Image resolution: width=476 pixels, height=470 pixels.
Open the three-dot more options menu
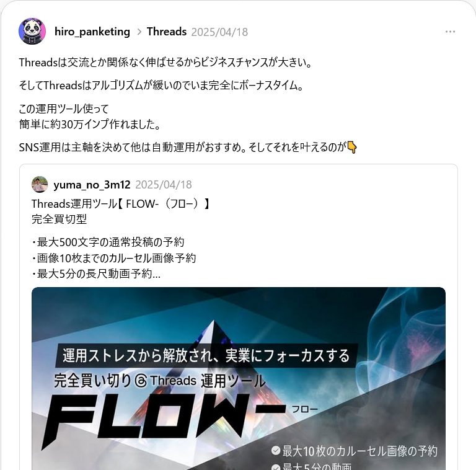(450, 32)
